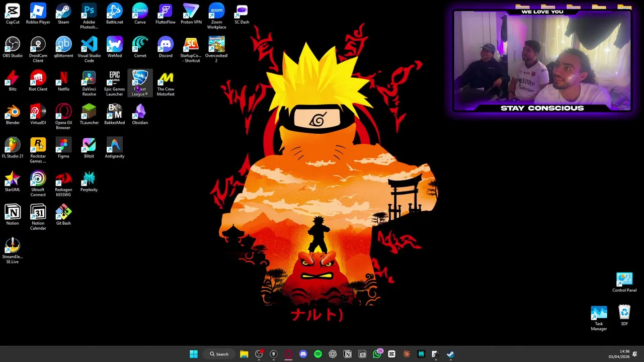Select the Perplexity desktop icon

pos(89,182)
